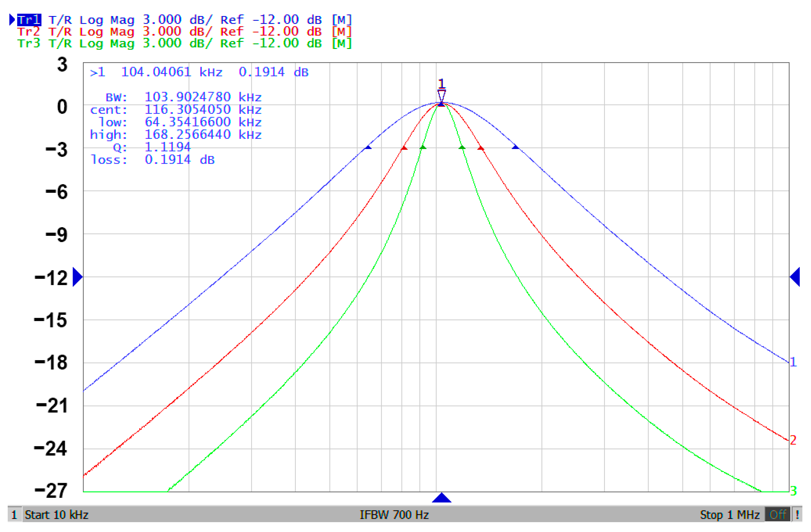Click the Stop 1 MHz field
Image resolution: width=811 pixels, height=532 pixels.
point(730,515)
